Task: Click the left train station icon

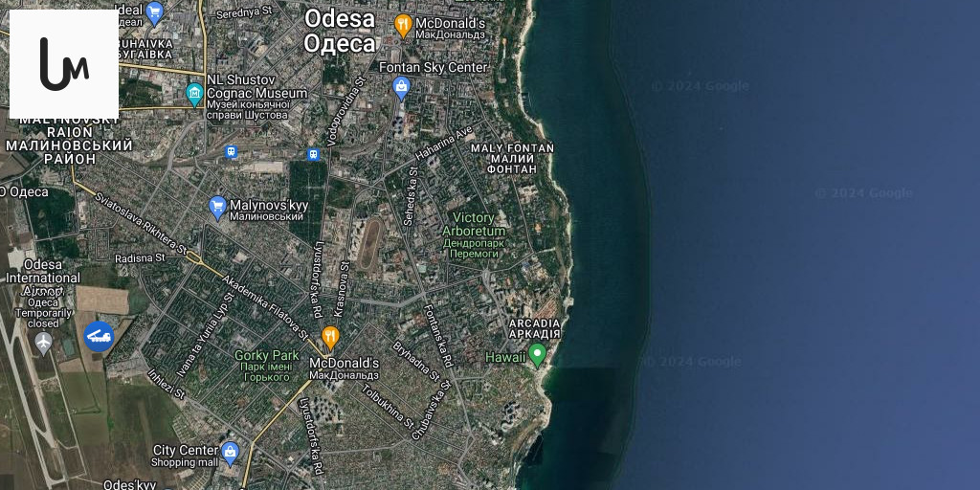Action: tap(232, 151)
